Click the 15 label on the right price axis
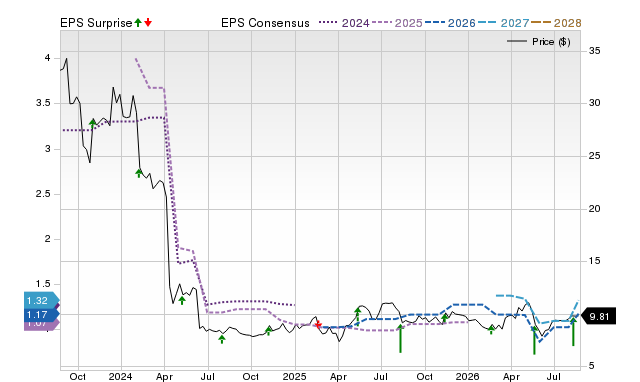The height and width of the screenshot is (382, 640). (595, 261)
